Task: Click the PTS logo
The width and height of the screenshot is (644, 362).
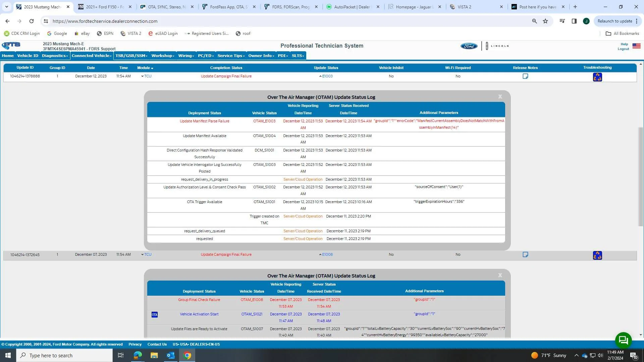Action: pos(11,45)
